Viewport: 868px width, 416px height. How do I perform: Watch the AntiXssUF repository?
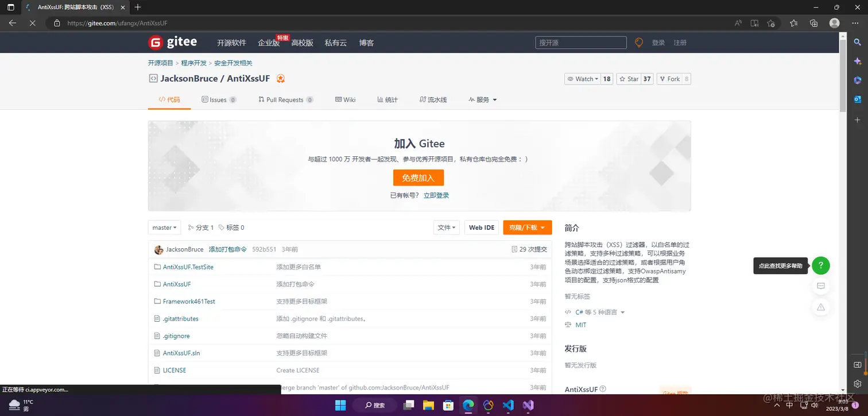(x=583, y=79)
